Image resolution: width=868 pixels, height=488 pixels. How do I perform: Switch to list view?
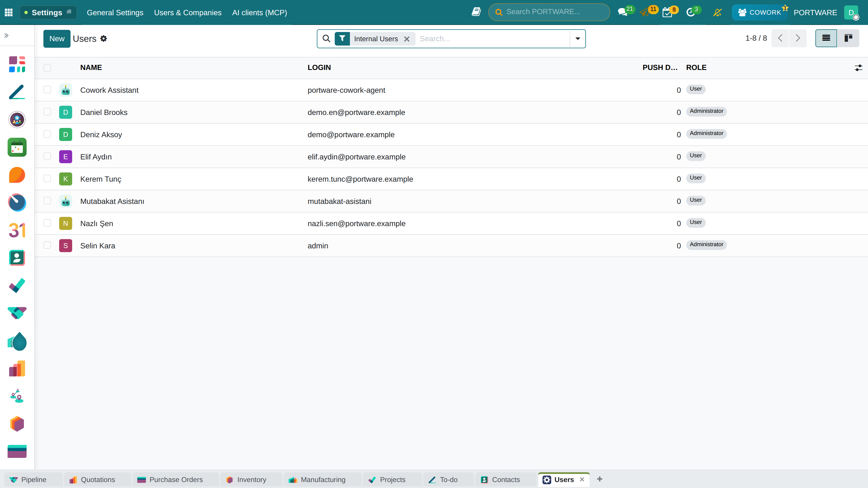pyautogui.click(x=826, y=38)
